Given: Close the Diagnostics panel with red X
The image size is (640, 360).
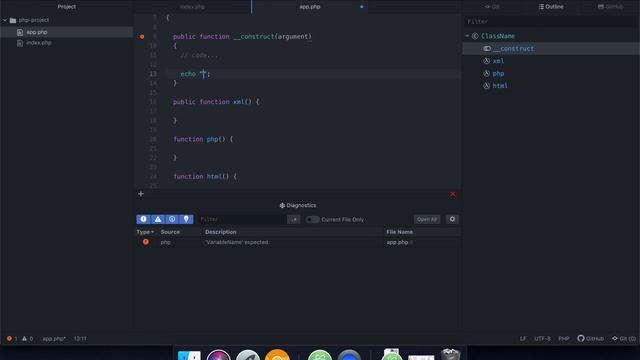Looking at the screenshot, I should click(x=453, y=194).
